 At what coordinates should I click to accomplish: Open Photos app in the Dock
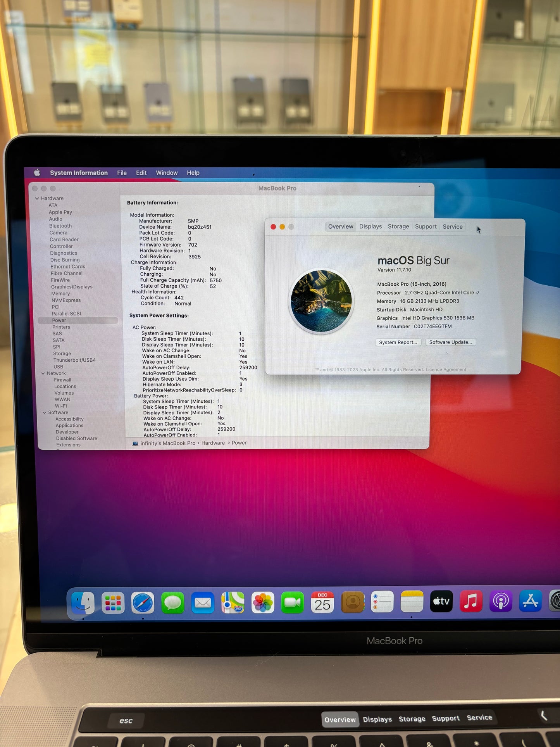(263, 602)
